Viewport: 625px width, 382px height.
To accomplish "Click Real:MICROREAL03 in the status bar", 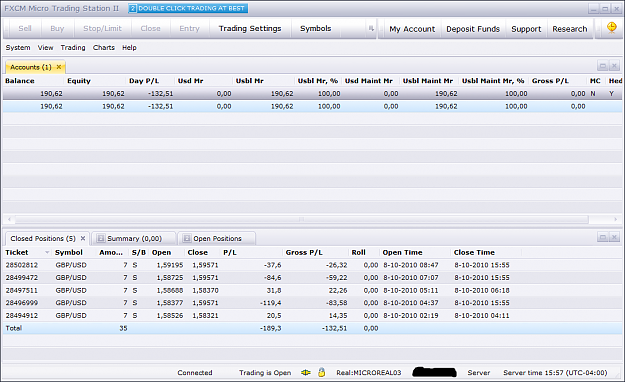I will pos(368,373).
